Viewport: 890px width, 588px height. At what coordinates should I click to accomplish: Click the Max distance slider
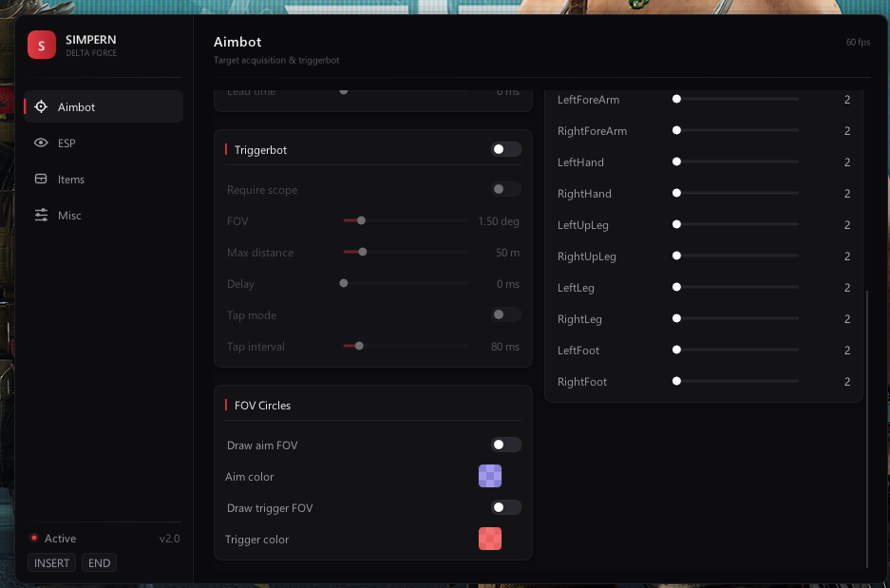click(x=406, y=252)
